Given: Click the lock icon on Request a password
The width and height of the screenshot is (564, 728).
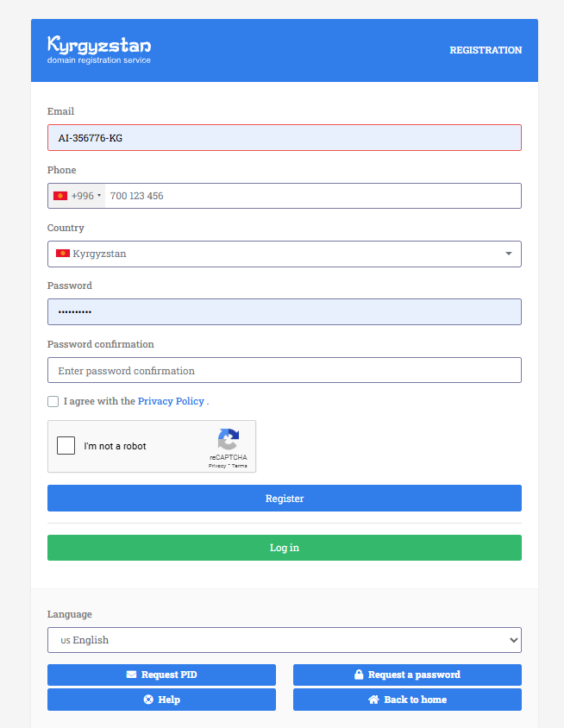Looking at the screenshot, I should point(359,675).
